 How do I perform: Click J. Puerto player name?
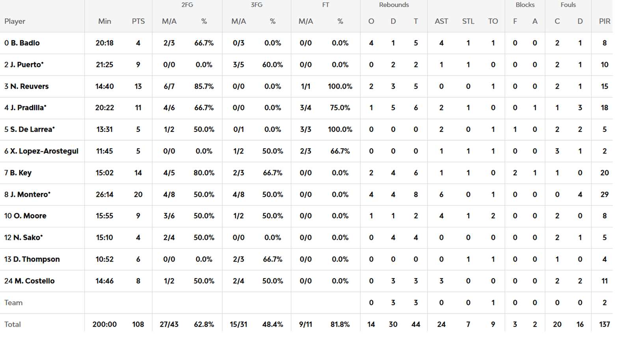click(x=27, y=65)
